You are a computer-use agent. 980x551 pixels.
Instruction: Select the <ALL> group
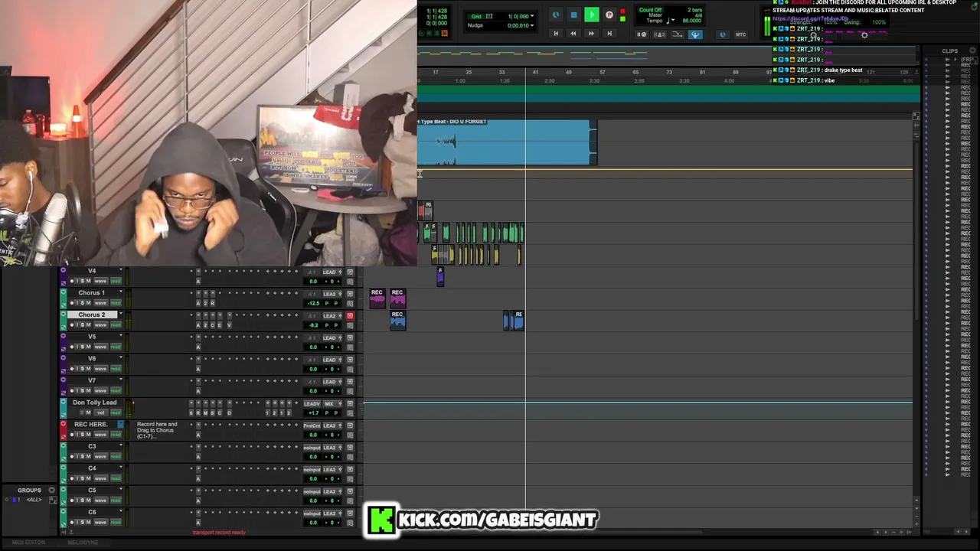pyautogui.click(x=34, y=500)
